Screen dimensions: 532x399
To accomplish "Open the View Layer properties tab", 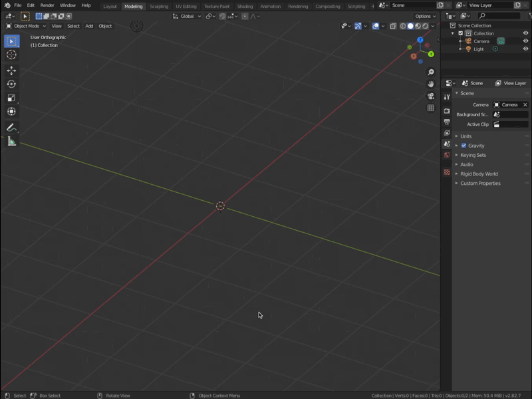I will tap(447, 132).
